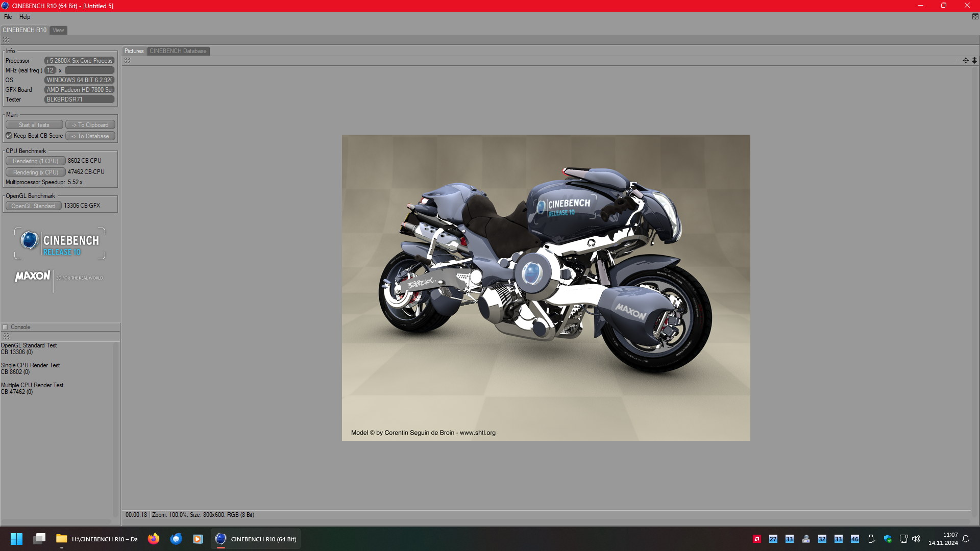Run the OpenGL Standard benchmark button

(x=33, y=206)
